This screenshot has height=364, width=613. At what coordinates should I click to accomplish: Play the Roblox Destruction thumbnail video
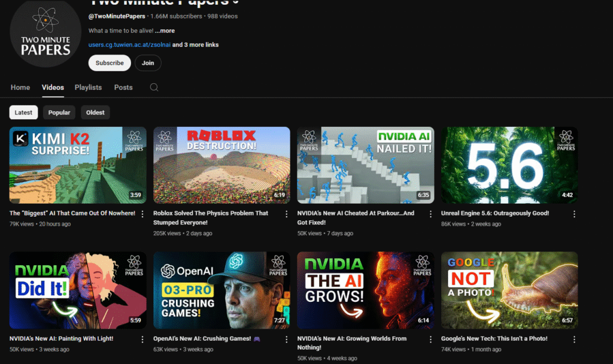pyautogui.click(x=221, y=165)
